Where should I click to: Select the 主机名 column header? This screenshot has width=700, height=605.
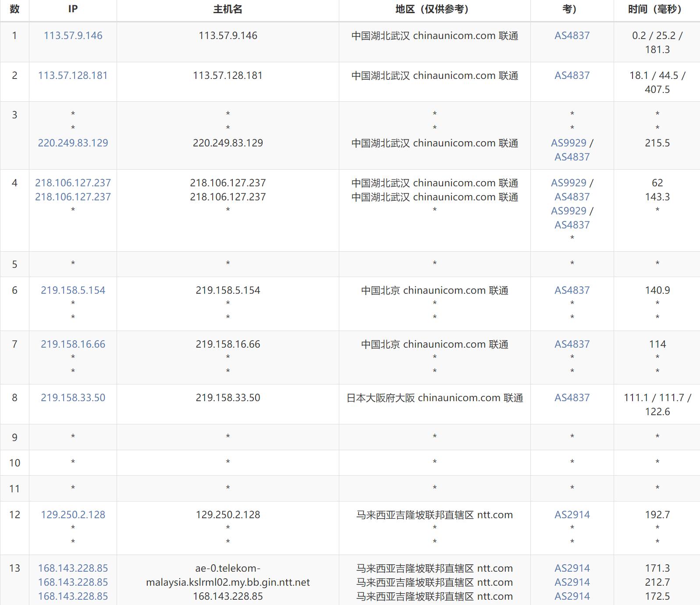(228, 9)
